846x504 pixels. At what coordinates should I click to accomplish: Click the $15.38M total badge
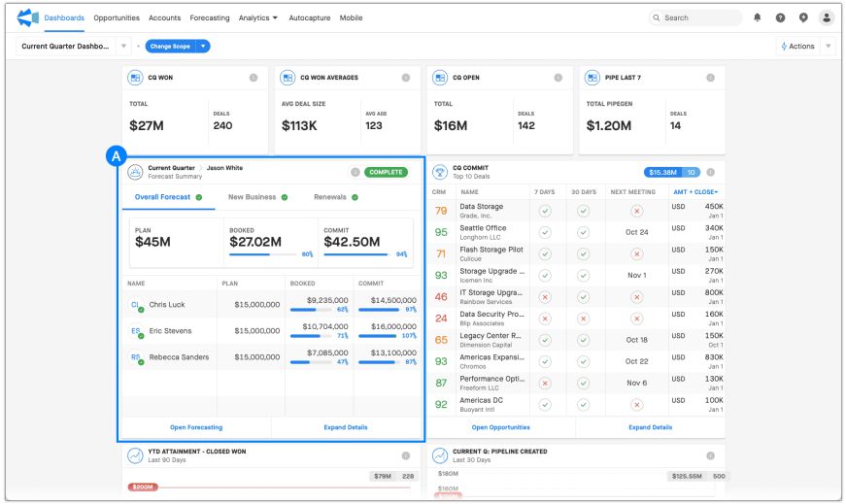tap(662, 173)
